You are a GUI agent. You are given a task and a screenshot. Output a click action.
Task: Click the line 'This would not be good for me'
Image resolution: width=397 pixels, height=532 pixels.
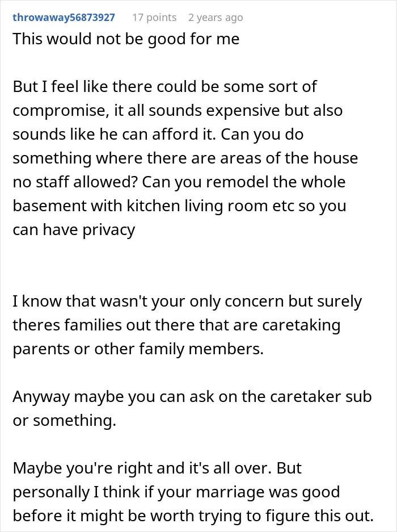pos(126,39)
